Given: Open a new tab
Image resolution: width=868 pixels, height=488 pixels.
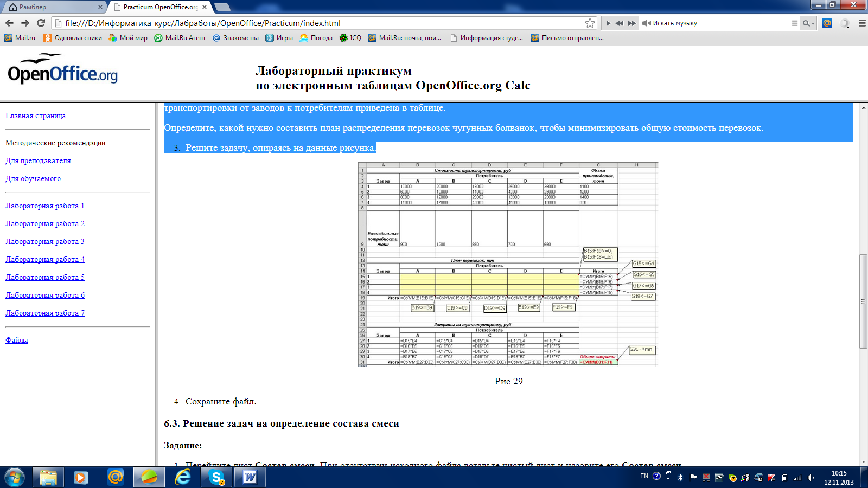Looking at the screenshot, I should pyautogui.click(x=222, y=7).
